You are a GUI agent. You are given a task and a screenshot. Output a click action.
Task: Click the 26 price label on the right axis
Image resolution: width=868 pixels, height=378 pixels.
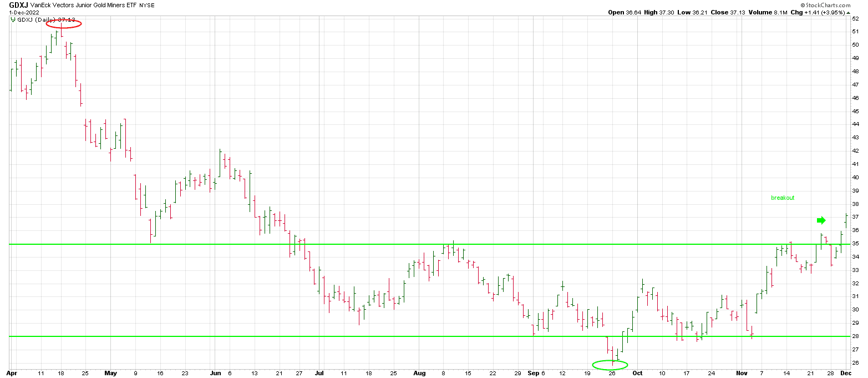coord(856,363)
